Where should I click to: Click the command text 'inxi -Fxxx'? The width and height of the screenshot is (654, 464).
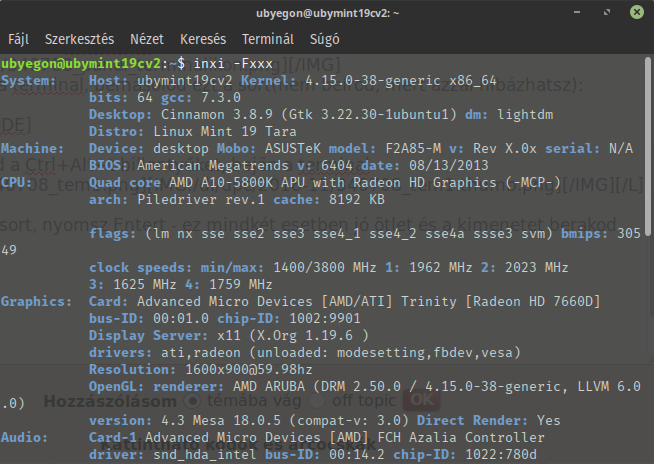[233, 64]
